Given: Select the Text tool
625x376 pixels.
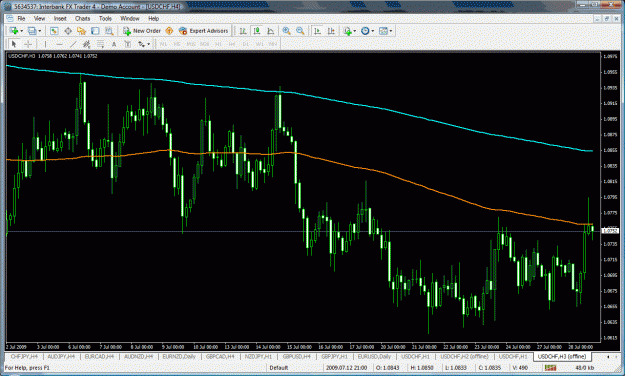Looking at the screenshot, I should pos(114,44).
